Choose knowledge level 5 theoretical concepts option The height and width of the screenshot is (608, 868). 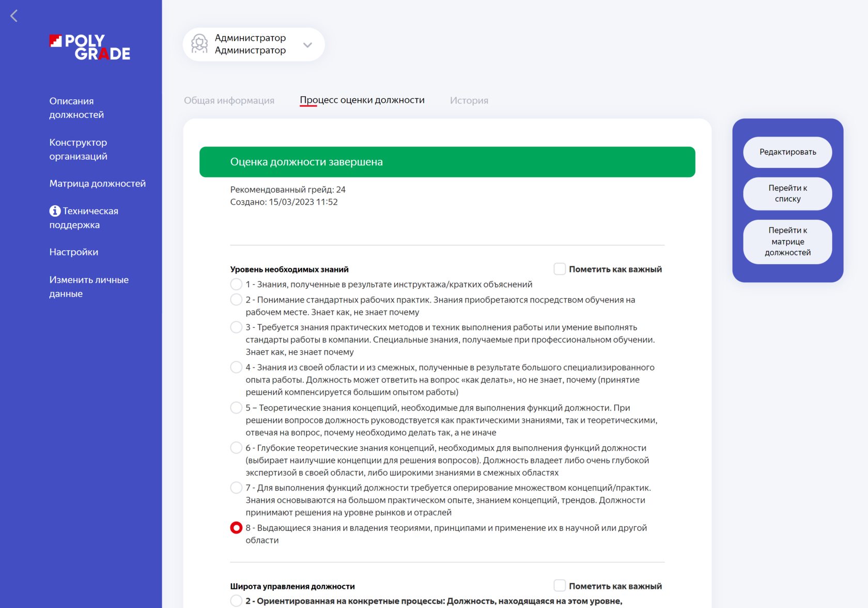point(236,408)
